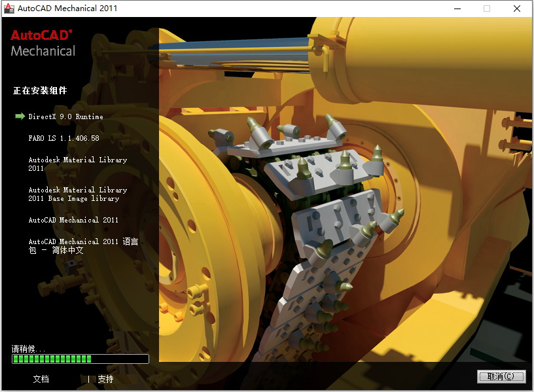This screenshot has height=392, width=534.
Task: Close the AutoCAD Mechanical installer window
Action: (x=516, y=9)
